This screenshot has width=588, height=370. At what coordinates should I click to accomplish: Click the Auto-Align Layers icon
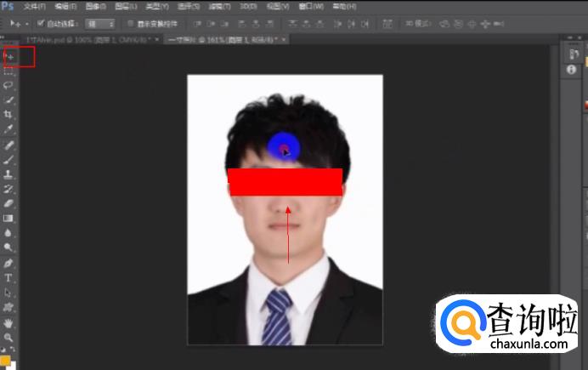387,24
